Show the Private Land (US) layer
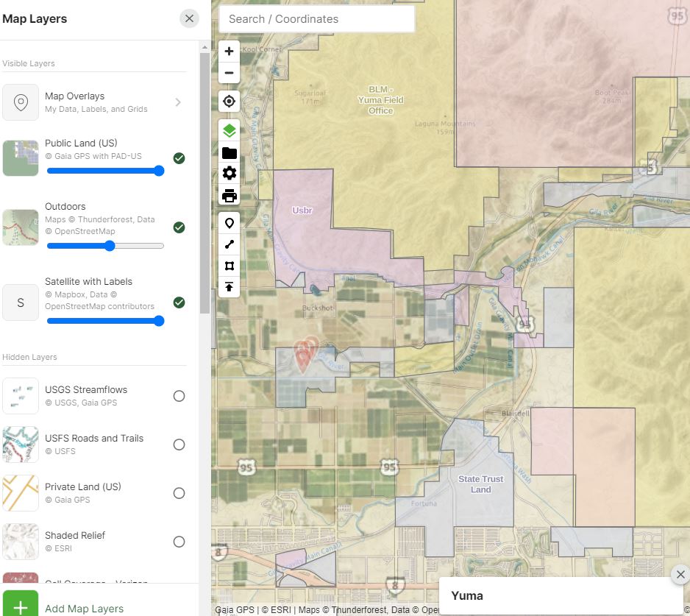This screenshot has height=616, width=690. click(179, 493)
